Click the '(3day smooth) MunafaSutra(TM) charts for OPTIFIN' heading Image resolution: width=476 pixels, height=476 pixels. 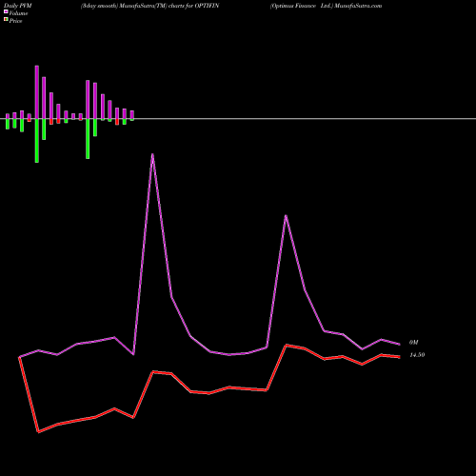pyautogui.click(x=149, y=6)
